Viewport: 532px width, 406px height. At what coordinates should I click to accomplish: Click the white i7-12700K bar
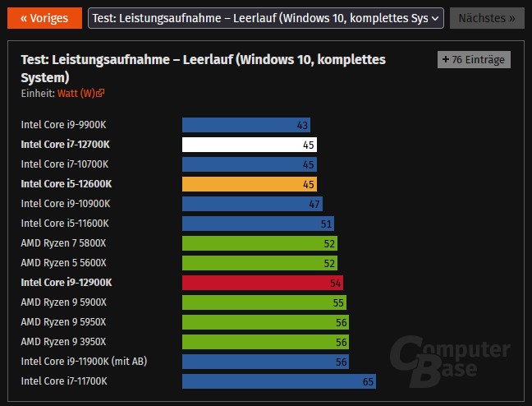point(250,145)
